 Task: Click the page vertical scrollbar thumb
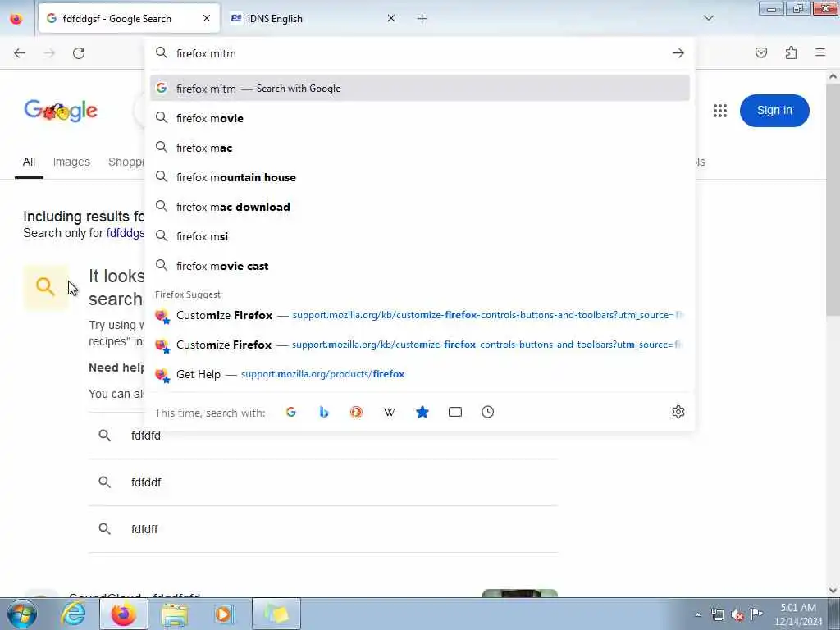tap(833, 199)
